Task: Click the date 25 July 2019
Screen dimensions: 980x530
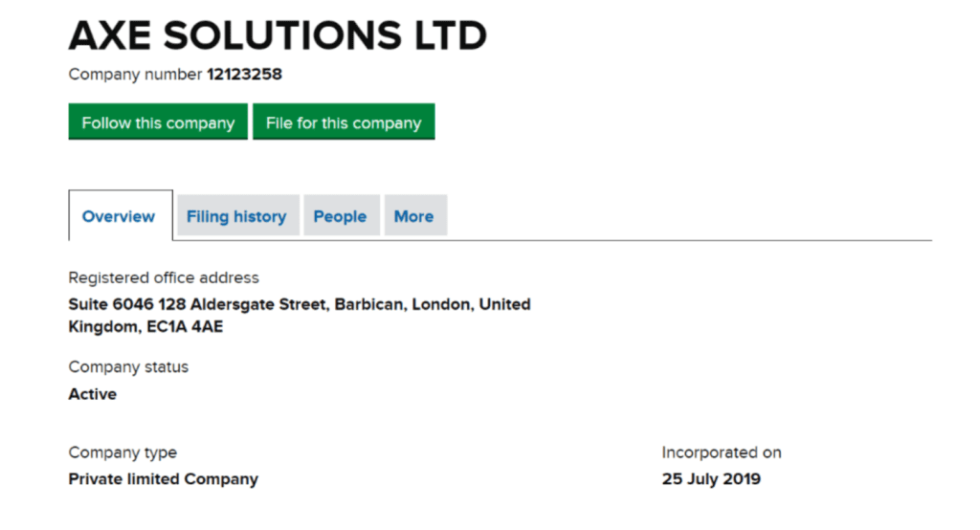Action: (711, 478)
